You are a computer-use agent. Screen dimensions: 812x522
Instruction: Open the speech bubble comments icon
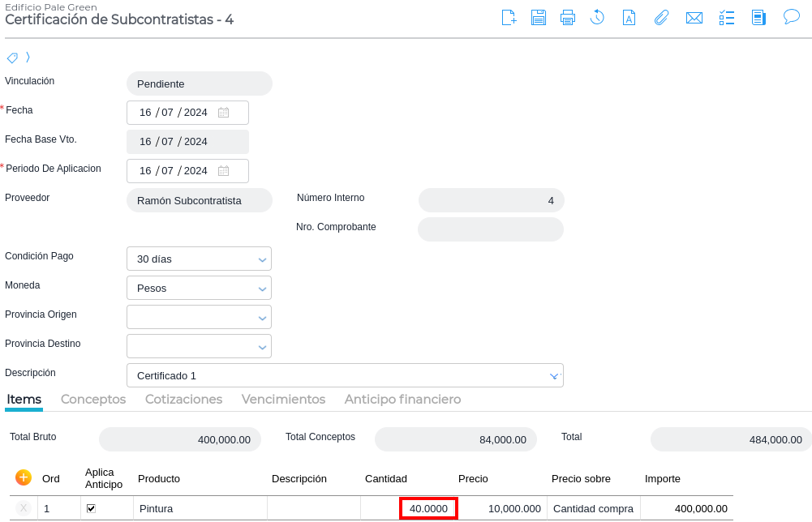[x=792, y=17]
